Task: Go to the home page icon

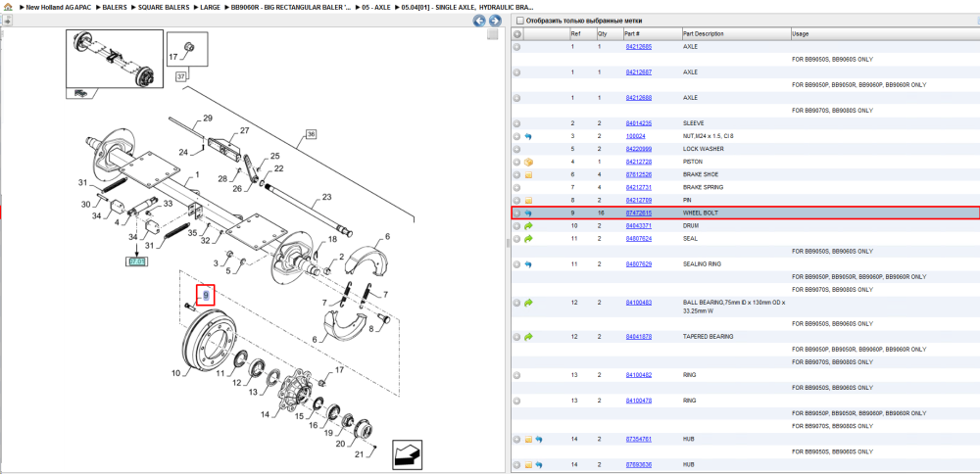Action: click(8, 7)
